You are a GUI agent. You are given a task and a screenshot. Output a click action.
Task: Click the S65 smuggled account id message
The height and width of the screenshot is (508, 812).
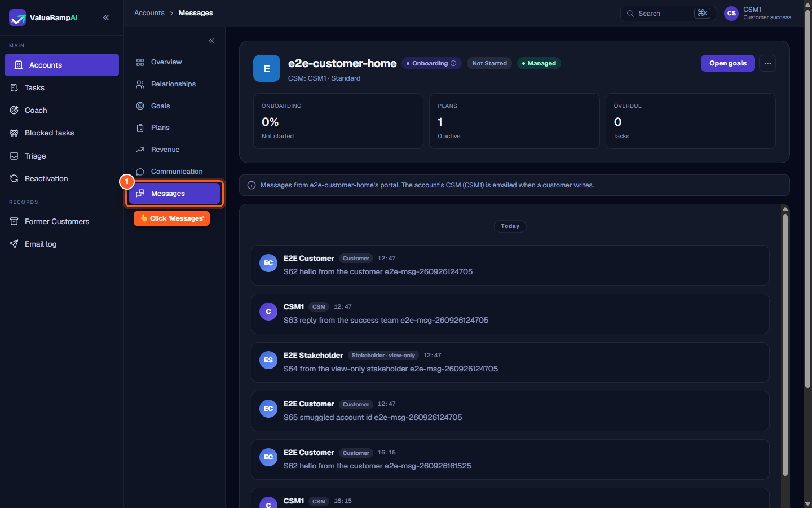(510, 411)
